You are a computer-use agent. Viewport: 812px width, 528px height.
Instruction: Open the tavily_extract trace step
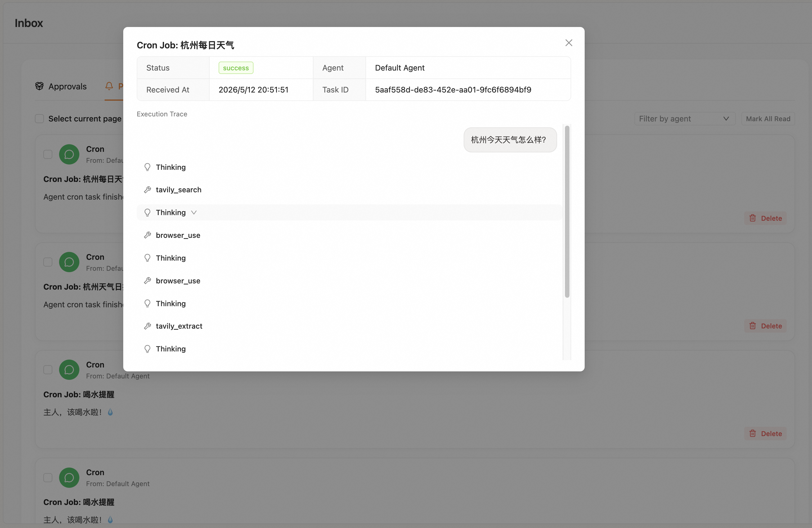(x=349, y=326)
